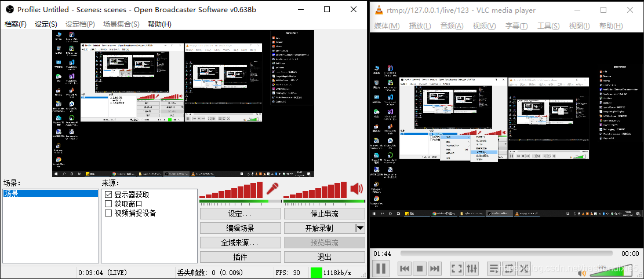This screenshot has height=279, width=644.
Task: Click the 退出 exit button
Action: pyautogui.click(x=325, y=257)
